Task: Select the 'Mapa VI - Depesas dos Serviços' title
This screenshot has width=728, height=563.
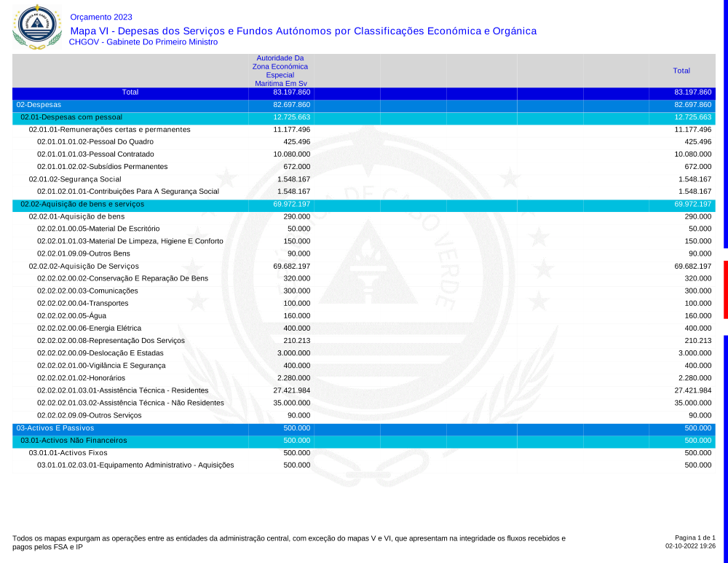Action: [x=303, y=31]
